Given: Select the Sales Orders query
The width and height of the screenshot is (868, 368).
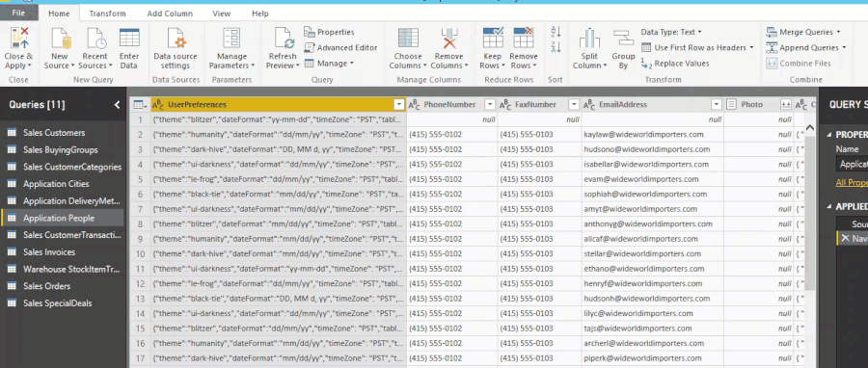Looking at the screenshot, I should (63, 286).
